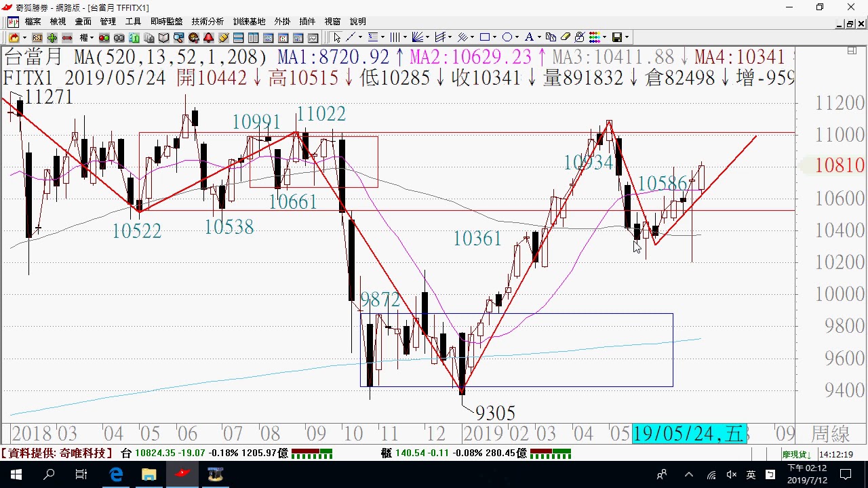Screen dimensions: 868x488
Task: Select the vertical cycle lines tool
Action: [x=395, y=37]
